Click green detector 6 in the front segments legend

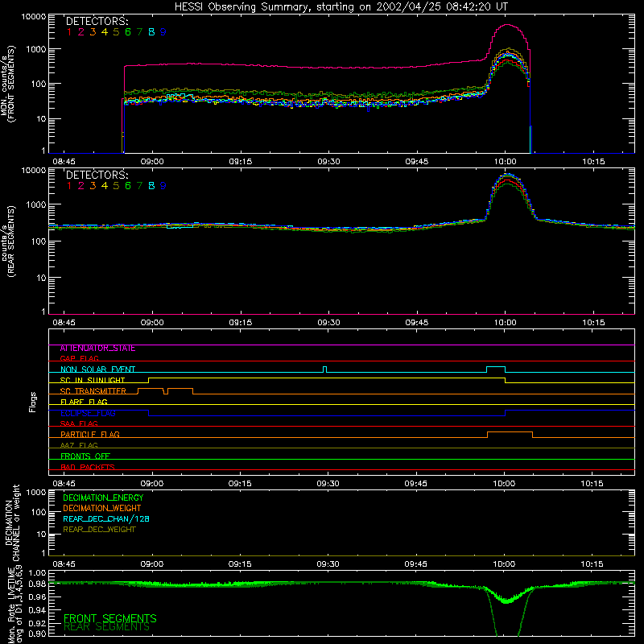[128, 32]
